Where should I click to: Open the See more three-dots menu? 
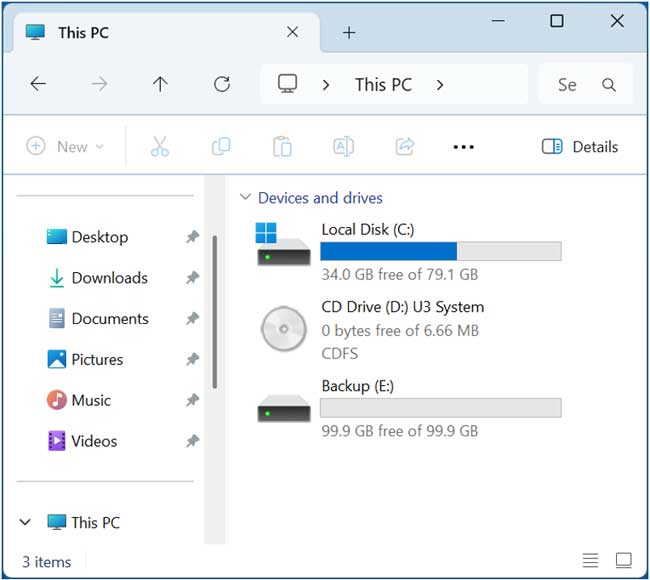(x=463, y=147)
